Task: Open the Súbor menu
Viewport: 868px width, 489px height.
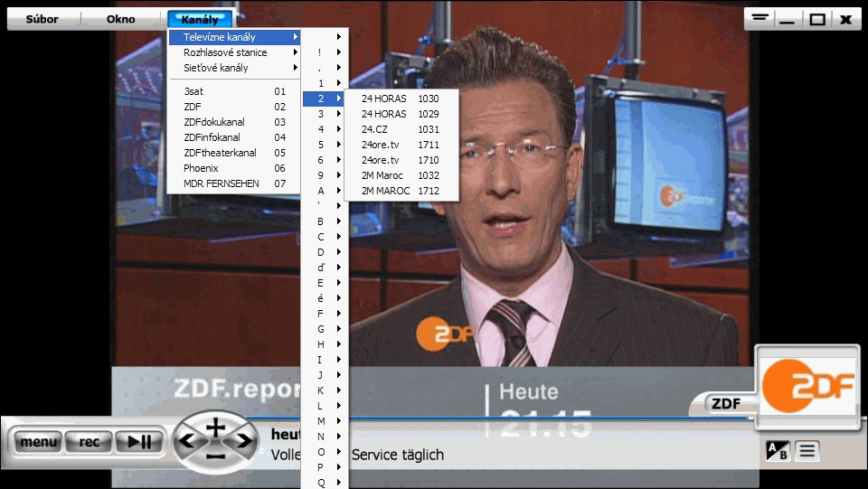Action: coord(42,19)
